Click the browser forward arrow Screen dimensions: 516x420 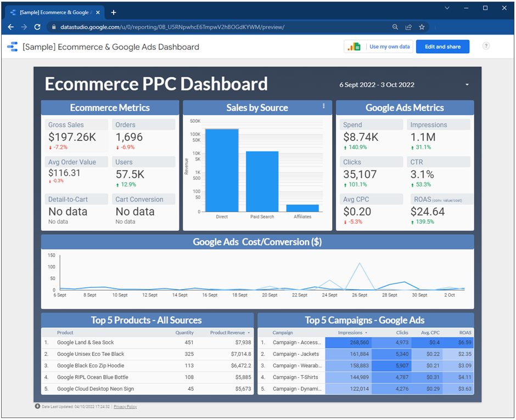coord(24,27)
